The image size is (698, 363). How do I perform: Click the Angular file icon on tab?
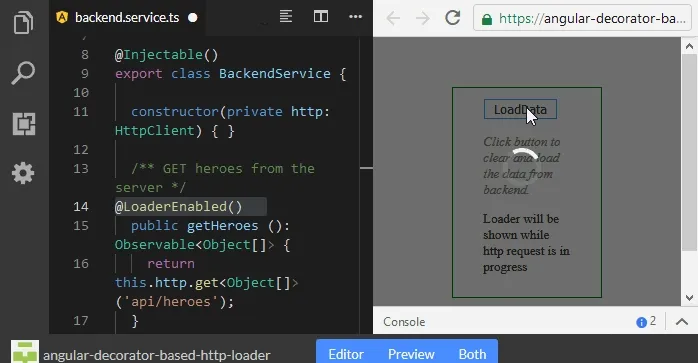click(62, 17)
